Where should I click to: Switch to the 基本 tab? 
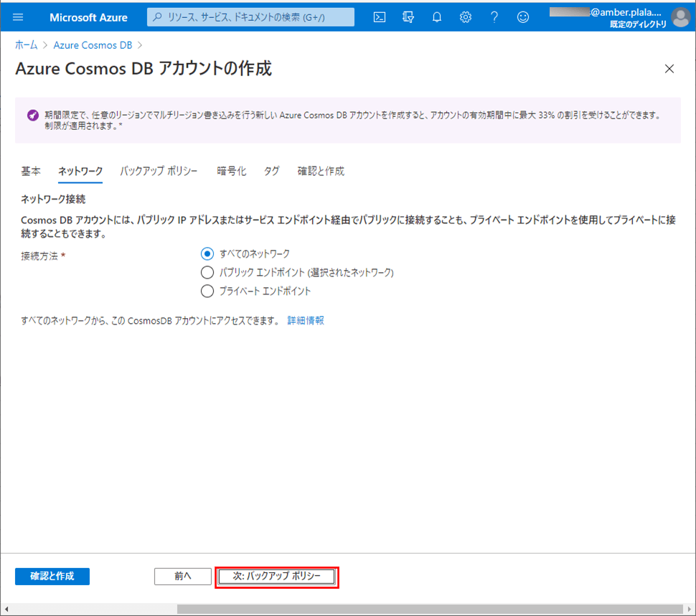click(x=31, y=171)
